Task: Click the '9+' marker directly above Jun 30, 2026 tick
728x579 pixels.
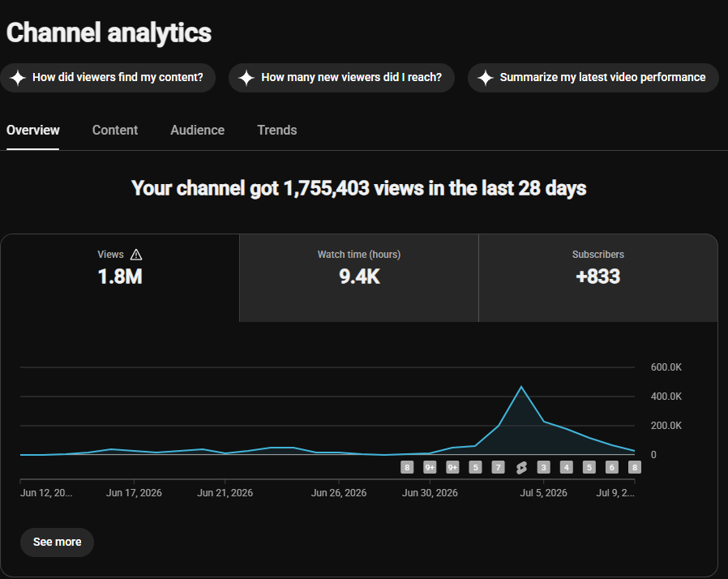Action: click(x=430, y=467)
